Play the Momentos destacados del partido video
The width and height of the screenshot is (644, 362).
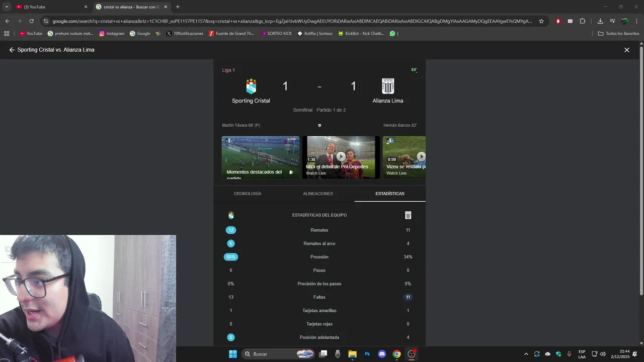261,157
